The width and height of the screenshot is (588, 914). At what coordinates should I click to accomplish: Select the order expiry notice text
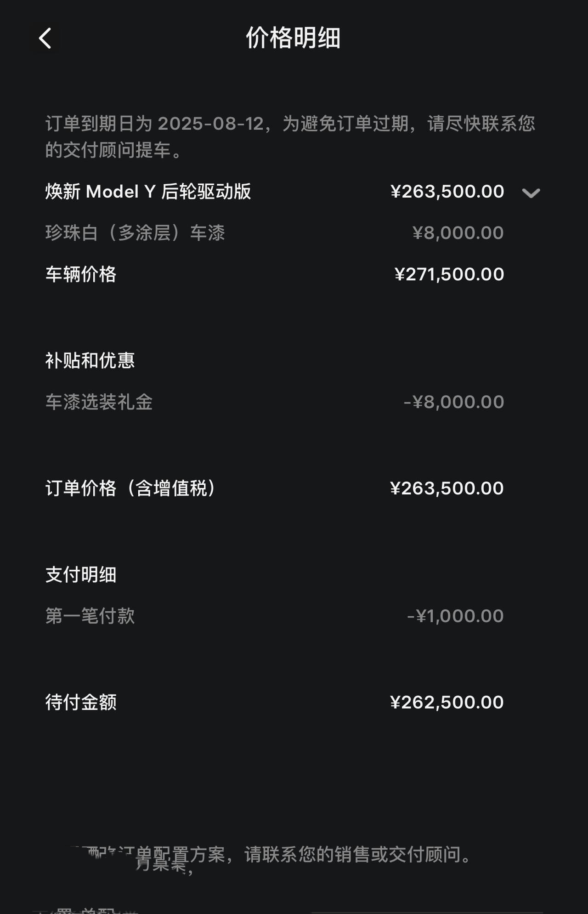289,136
